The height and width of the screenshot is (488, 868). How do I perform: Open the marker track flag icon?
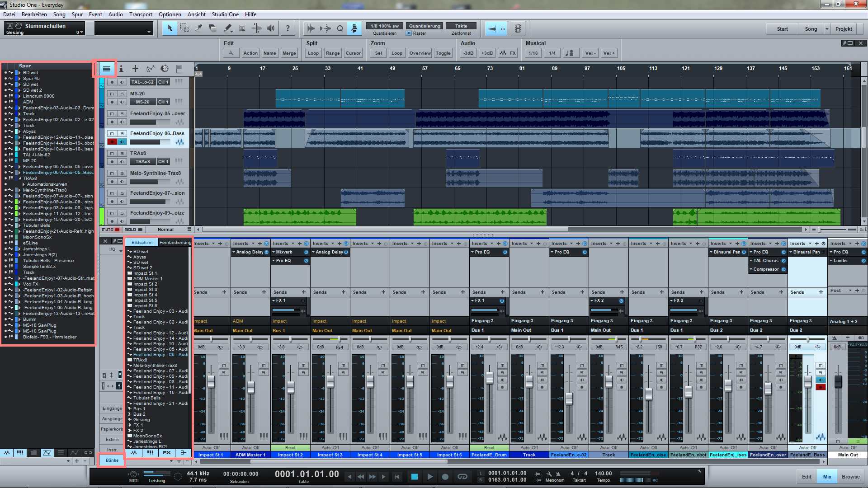click(x=179, y=69)
